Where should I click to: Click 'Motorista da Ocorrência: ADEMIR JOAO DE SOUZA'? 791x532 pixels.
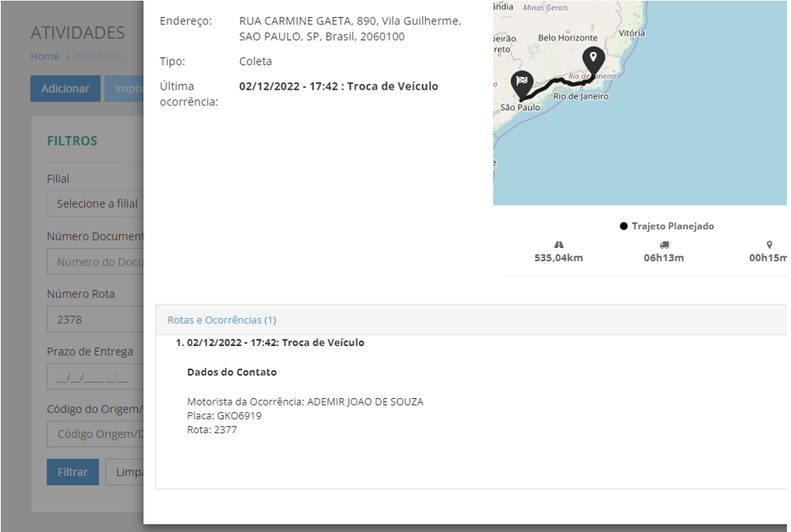305,402
